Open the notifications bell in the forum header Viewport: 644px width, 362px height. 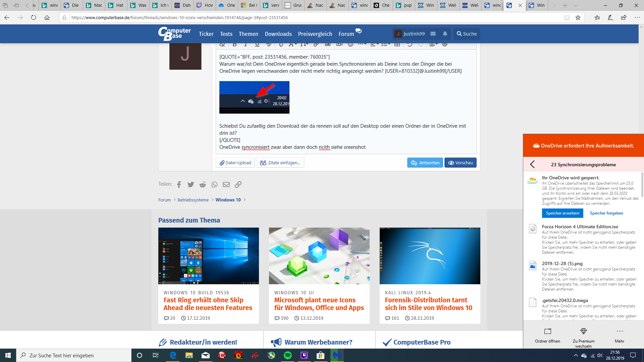[445, 34]
